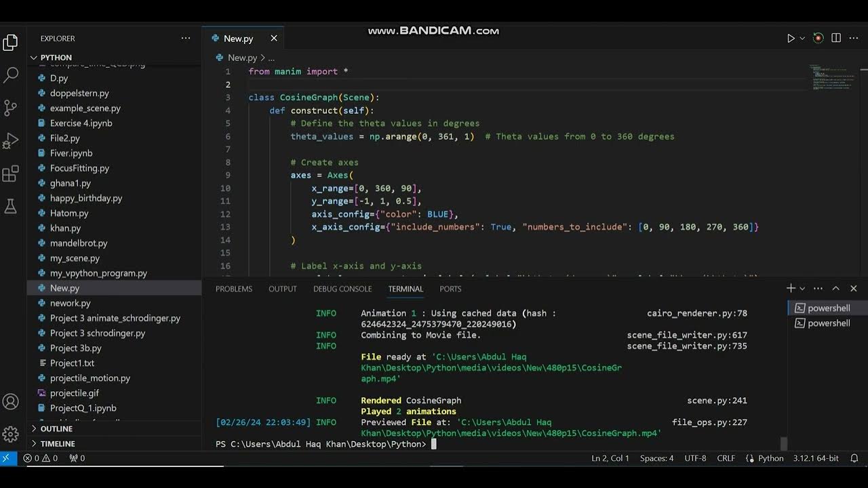Run Python file with the play icon

point(791,39)
